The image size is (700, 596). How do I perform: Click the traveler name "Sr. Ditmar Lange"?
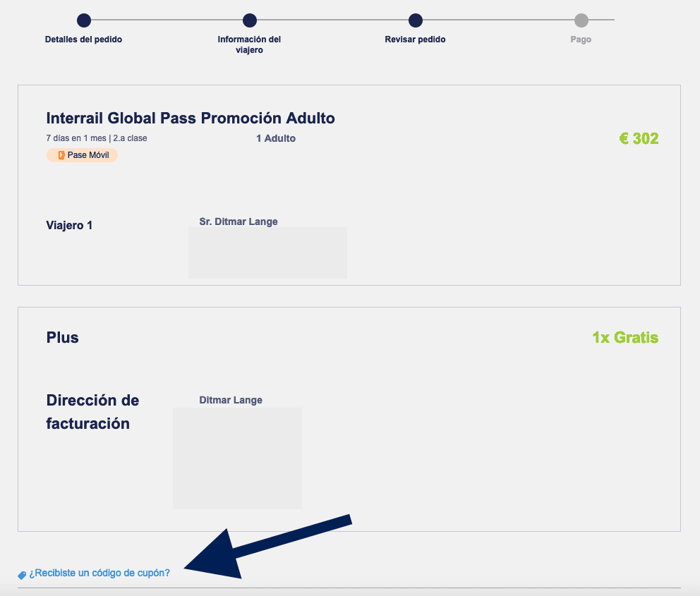pos(239,221)
